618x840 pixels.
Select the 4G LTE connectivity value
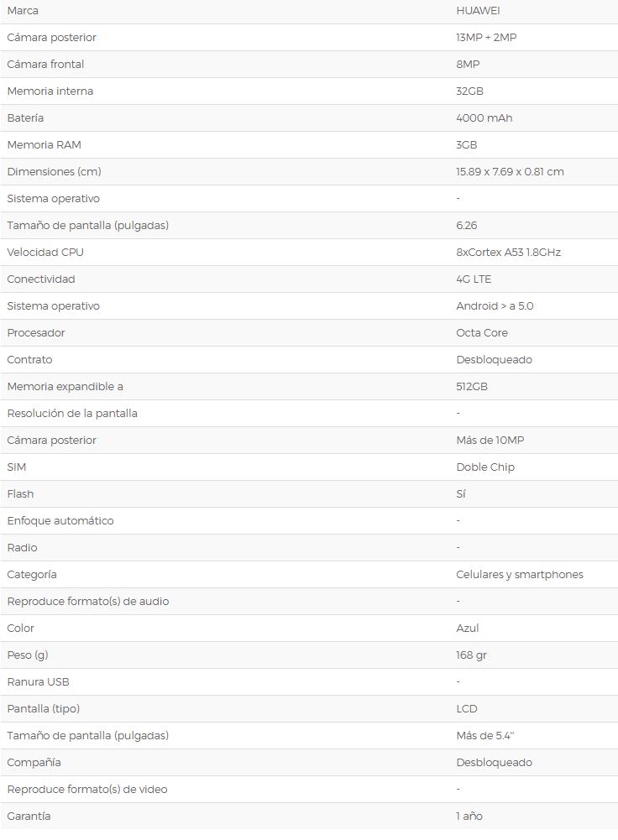(x=474, y=279)
